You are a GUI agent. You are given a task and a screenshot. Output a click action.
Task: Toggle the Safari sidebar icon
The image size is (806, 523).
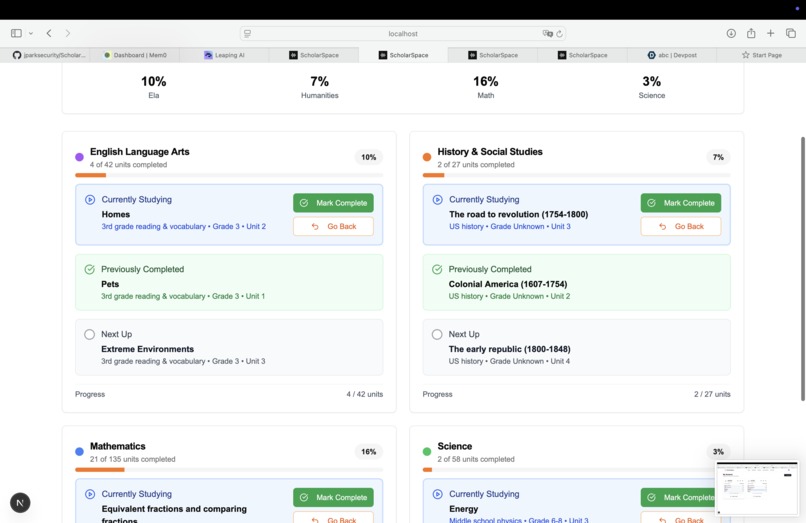[16, 33]
